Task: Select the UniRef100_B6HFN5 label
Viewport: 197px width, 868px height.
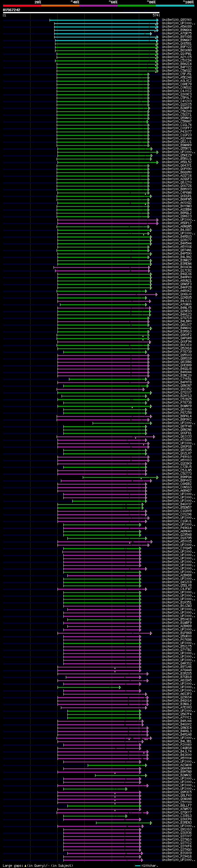Action: pyautogui.click(x=177, y=199)
